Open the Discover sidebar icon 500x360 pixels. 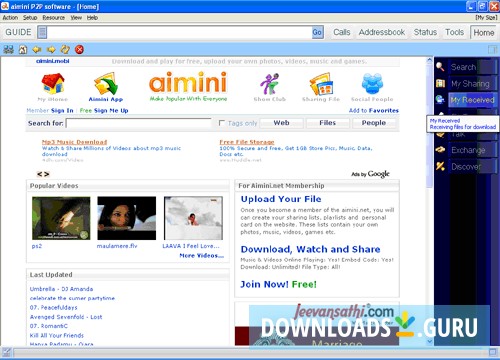440,166
